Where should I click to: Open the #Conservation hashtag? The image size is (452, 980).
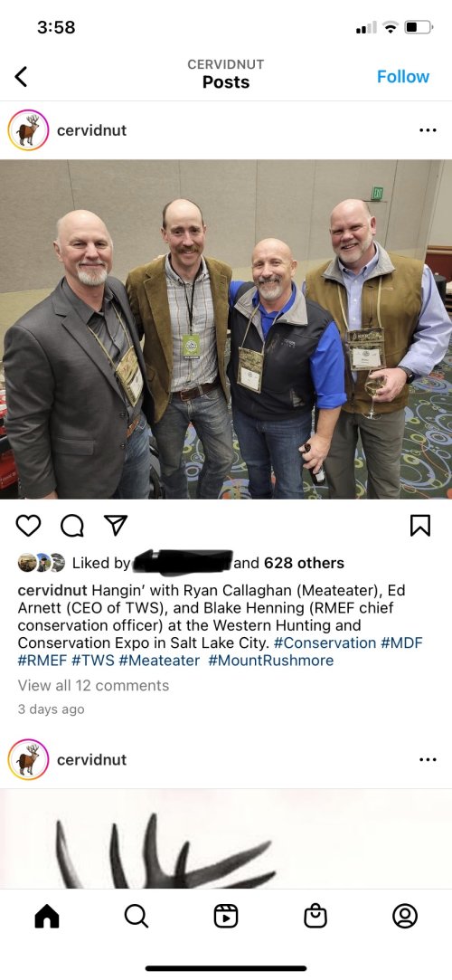click(x=325, y=643)
